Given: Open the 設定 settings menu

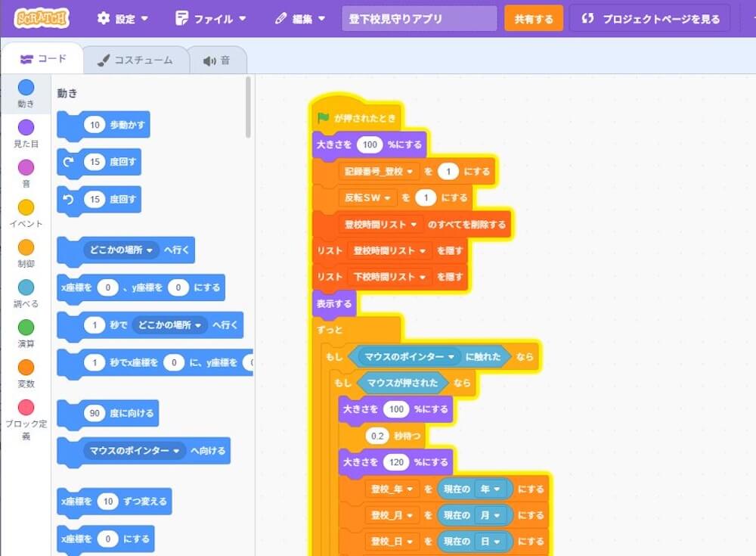Looking at the screenshot, I should 122,19.
